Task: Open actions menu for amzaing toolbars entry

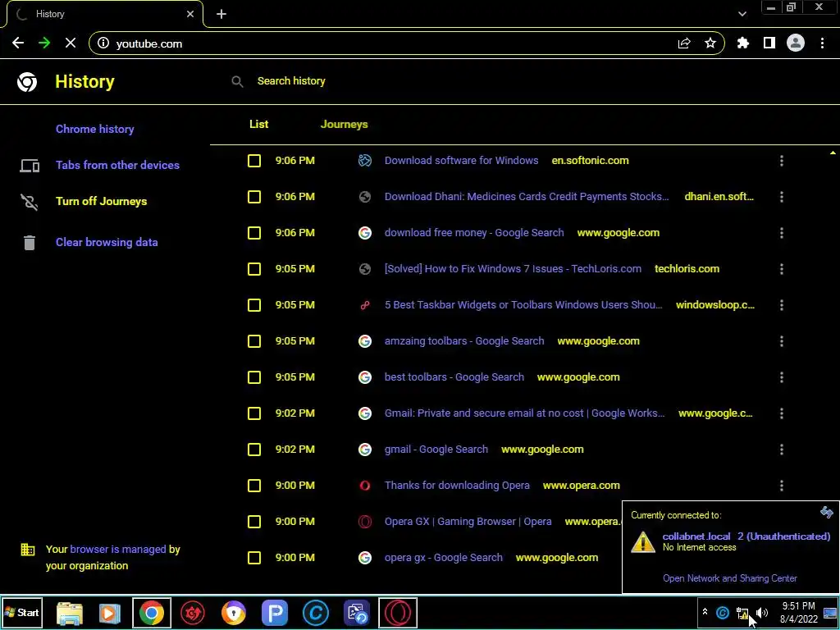Action: click(x=782, y=341)
